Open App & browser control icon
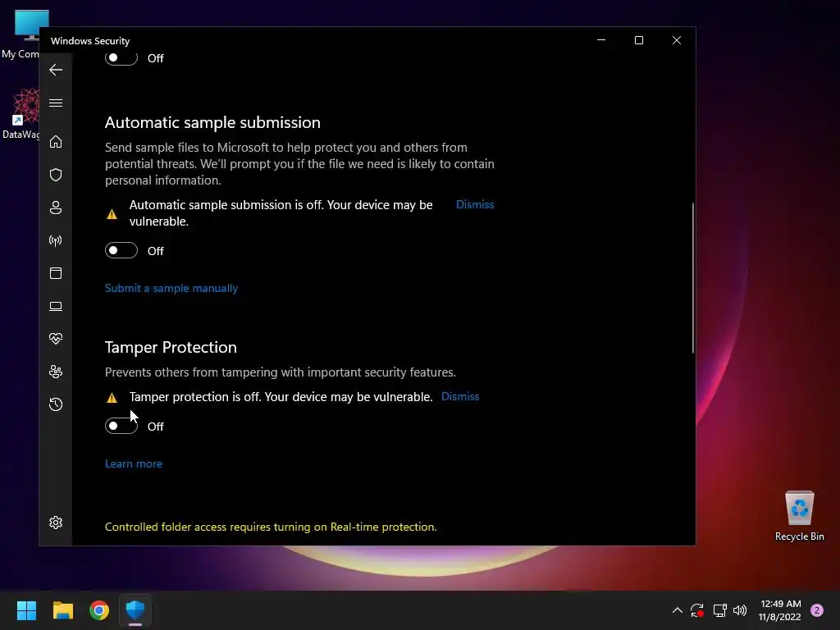Image resolution: width=840 pixels, height=630 pixels. click(56, 273)
